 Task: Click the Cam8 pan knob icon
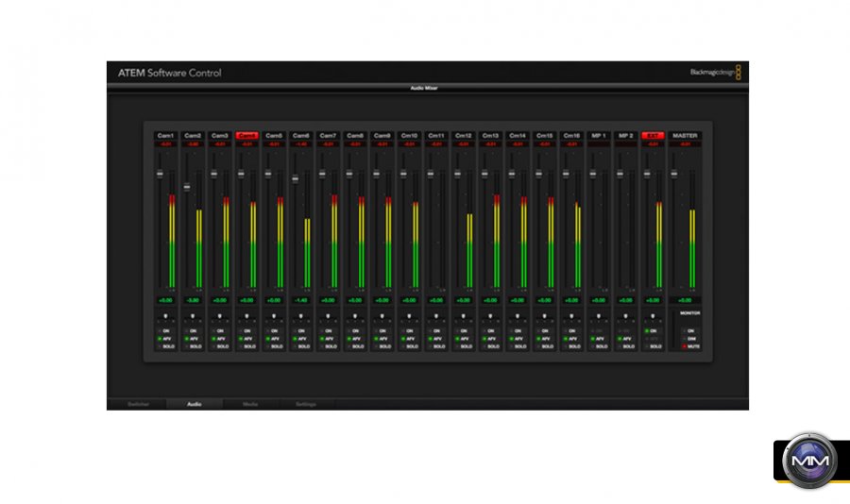tap(355, 315)
